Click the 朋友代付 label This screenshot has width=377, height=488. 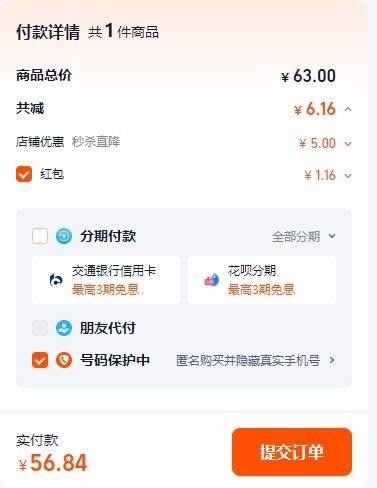click(x=108, y=328)
